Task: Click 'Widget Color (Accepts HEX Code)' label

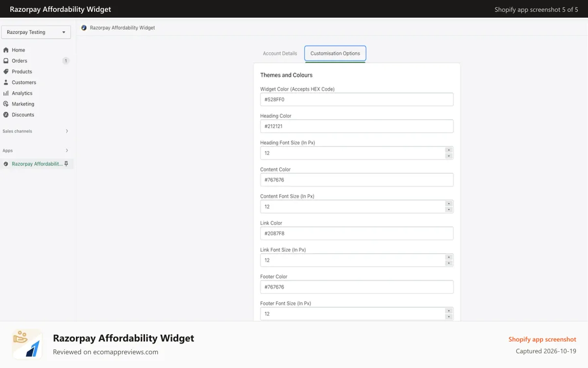Action: tap(297, 89)
